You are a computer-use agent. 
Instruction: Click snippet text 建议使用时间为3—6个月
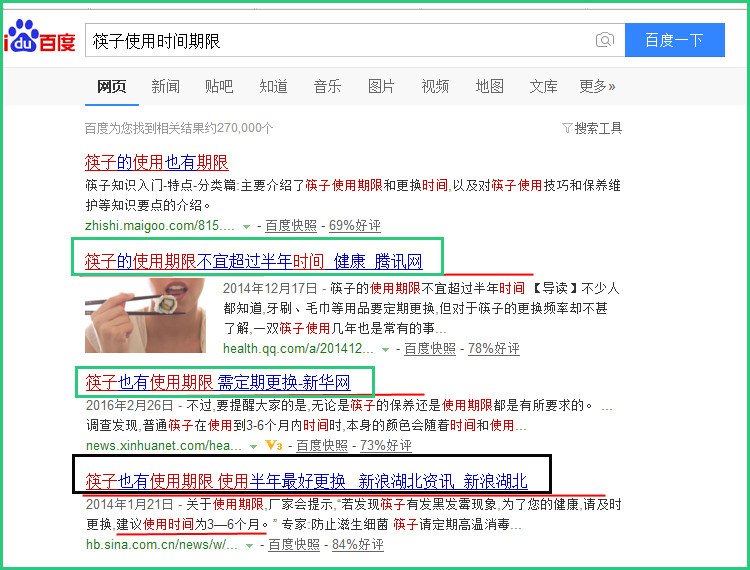pyautogui.click(x=188, y=525)
